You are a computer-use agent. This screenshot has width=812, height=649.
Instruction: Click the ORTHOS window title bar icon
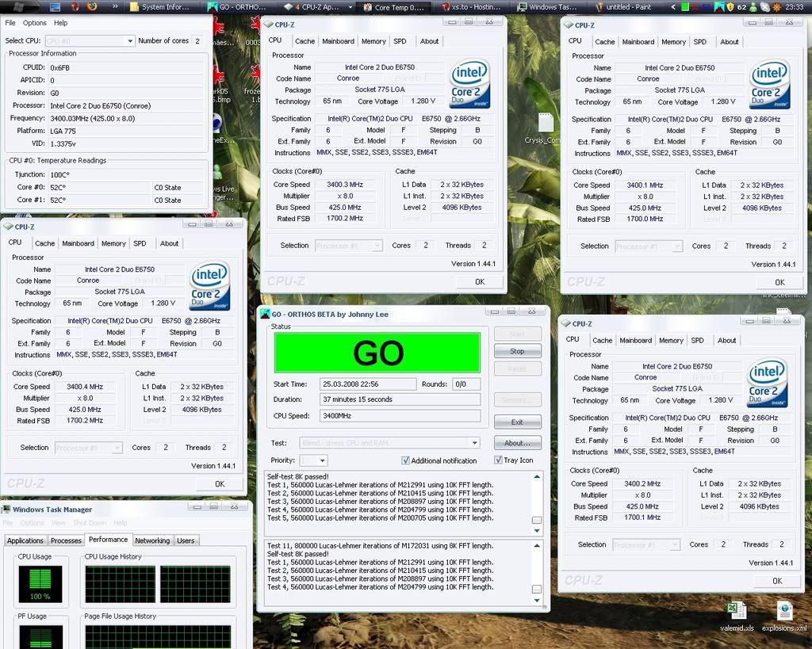[x=265, y=314]
